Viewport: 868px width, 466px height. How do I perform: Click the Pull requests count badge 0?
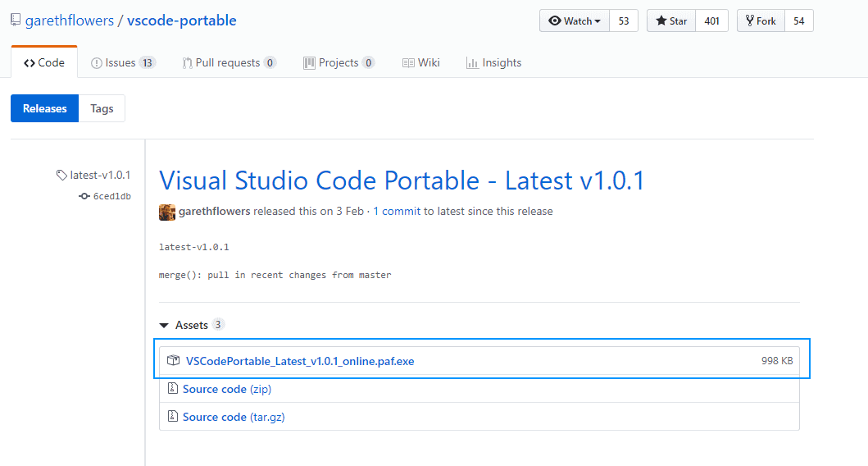[x=270, y=62]
